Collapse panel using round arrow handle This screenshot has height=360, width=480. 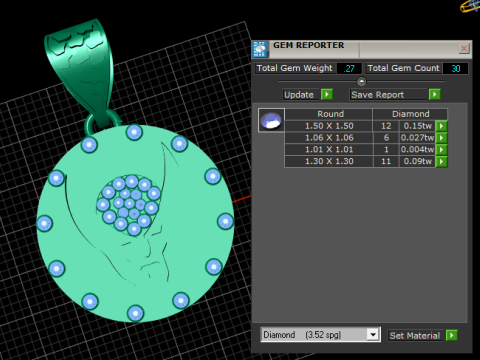pos(361,81)
